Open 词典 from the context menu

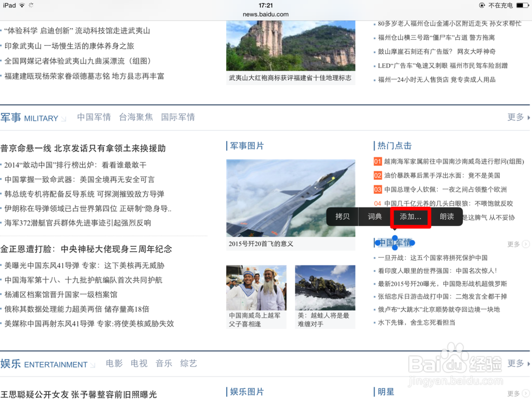(375, 217)
